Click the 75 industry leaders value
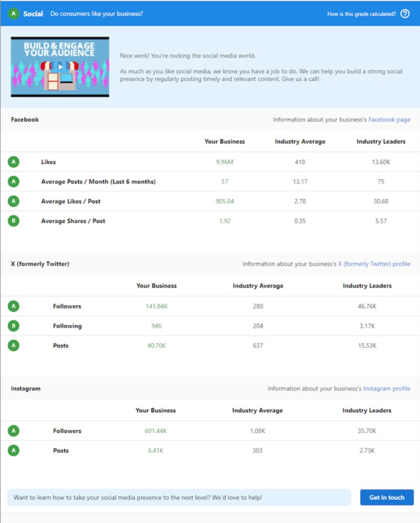Image resolution: width=420 pixels, height=523 pixels. tap(381, 182)
